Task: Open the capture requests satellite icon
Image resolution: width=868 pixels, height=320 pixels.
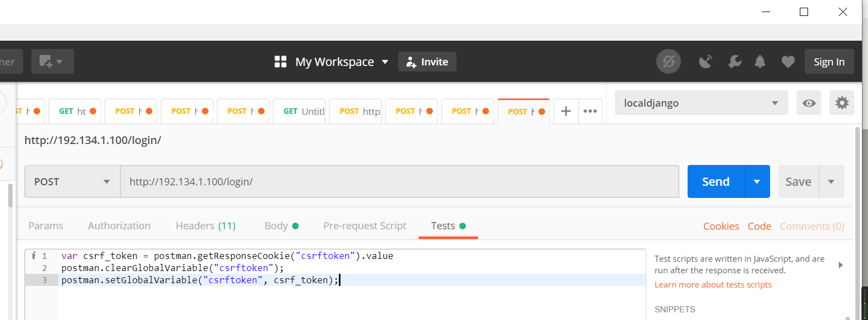Action: coord(705,62)
